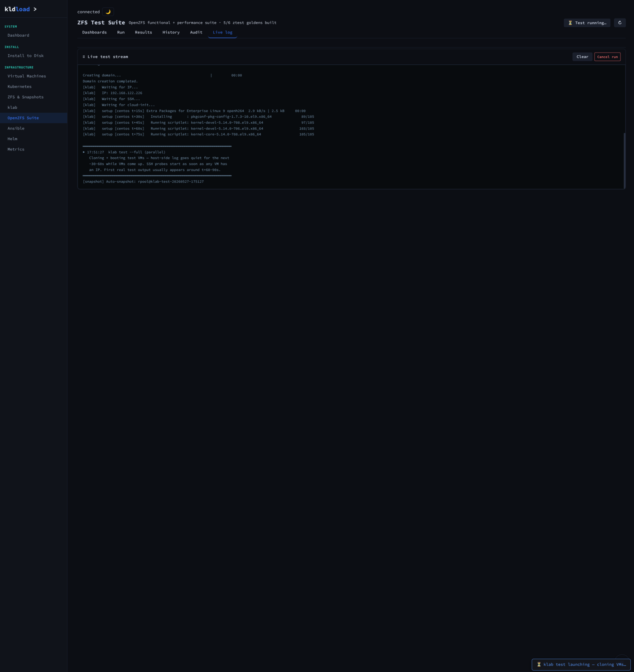Click the centos t+60s kernel-devel log line
The height and width of the screenshot is (672, 634).
(198, 128)
